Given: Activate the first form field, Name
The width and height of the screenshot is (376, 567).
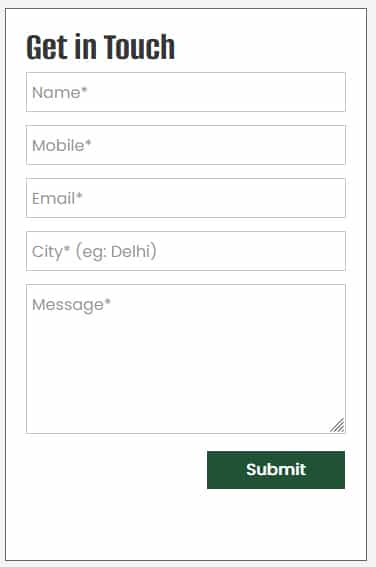Looking at the screenshot, I should click(186, 92).
